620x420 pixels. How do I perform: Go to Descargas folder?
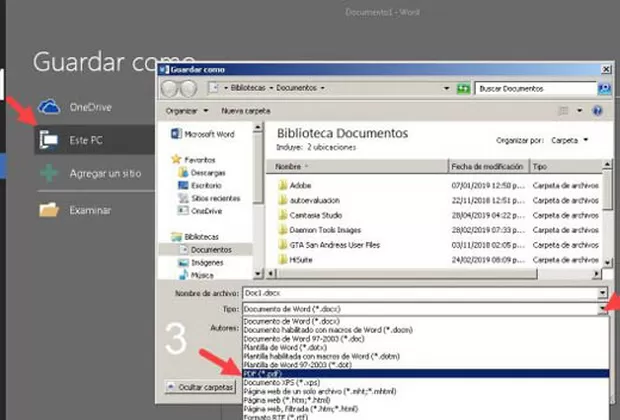pos(202,173)
